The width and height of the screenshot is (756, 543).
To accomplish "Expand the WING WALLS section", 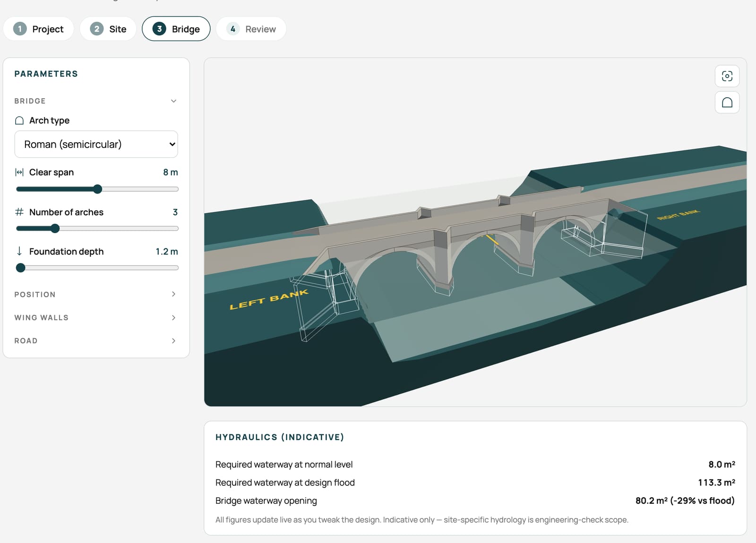I will (x=95, y=317).
